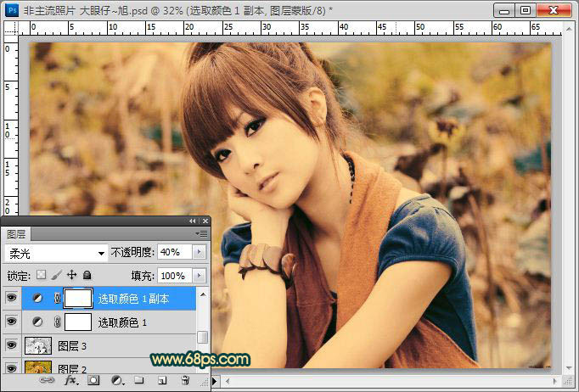Open the 柔光 blend mode dropdown

pyautogui.click(x=55, y=252)
